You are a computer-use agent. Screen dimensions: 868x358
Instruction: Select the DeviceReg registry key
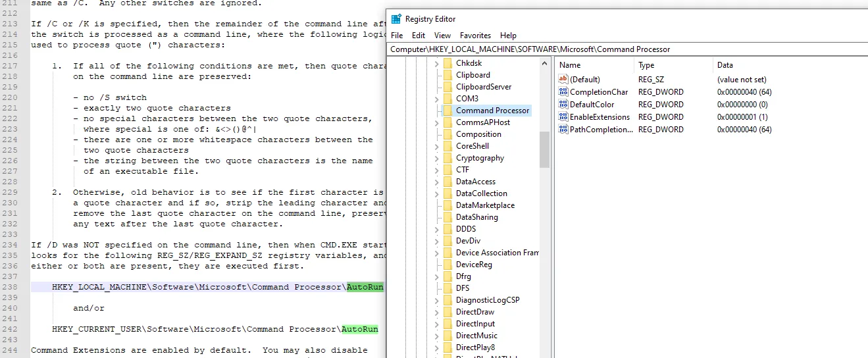(x=474, y=265)
